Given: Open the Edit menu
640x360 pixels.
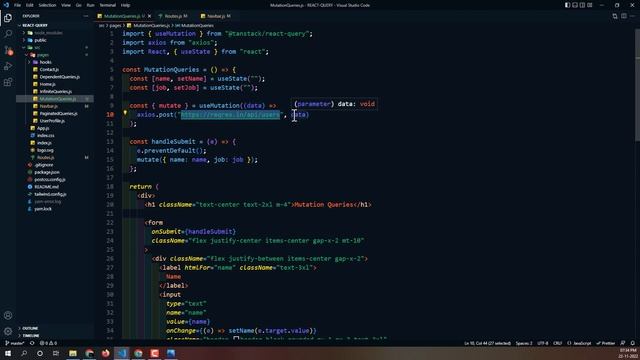Looking at the screenshot, I should click(29, 5).
